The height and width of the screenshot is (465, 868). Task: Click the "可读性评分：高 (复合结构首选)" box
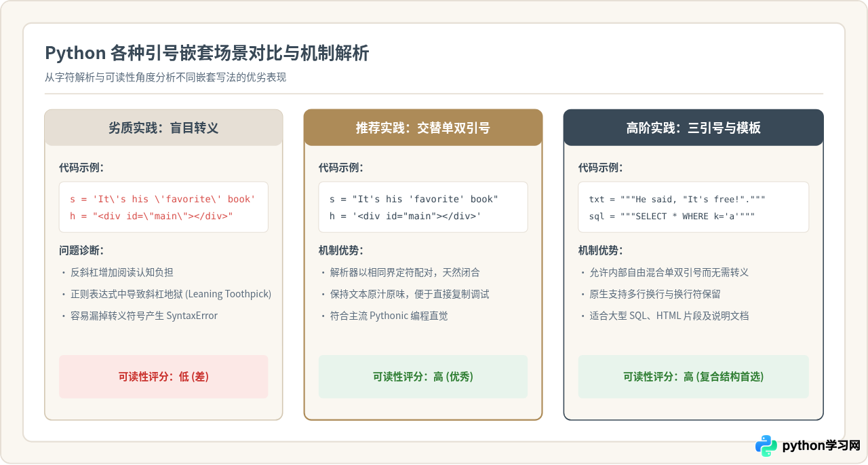tap(694, 377)
